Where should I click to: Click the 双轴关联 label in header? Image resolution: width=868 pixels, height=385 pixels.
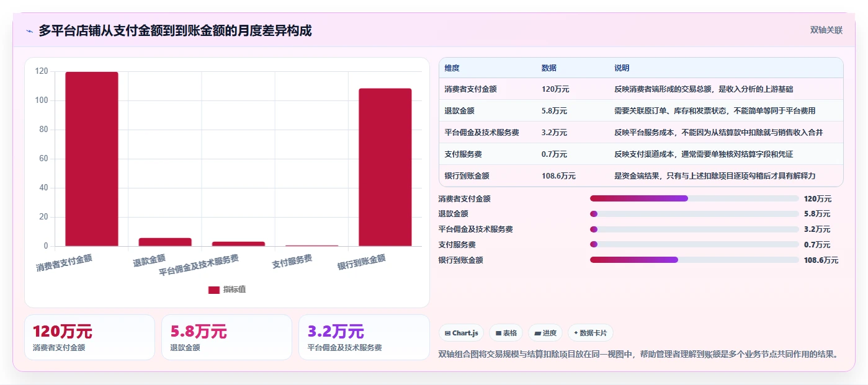click(x=826, y=30)
